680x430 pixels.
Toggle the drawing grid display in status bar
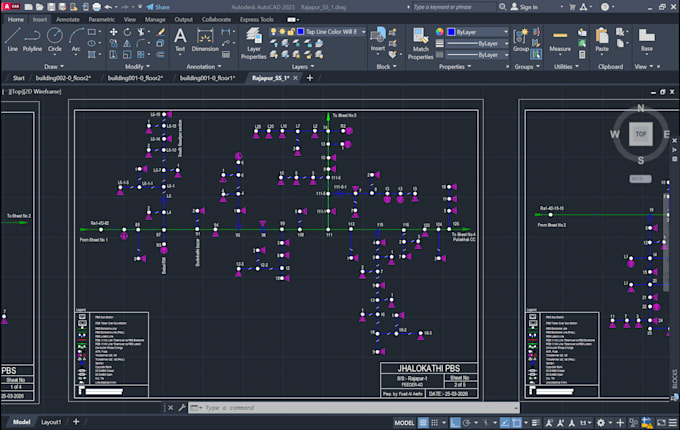(423, 422)
